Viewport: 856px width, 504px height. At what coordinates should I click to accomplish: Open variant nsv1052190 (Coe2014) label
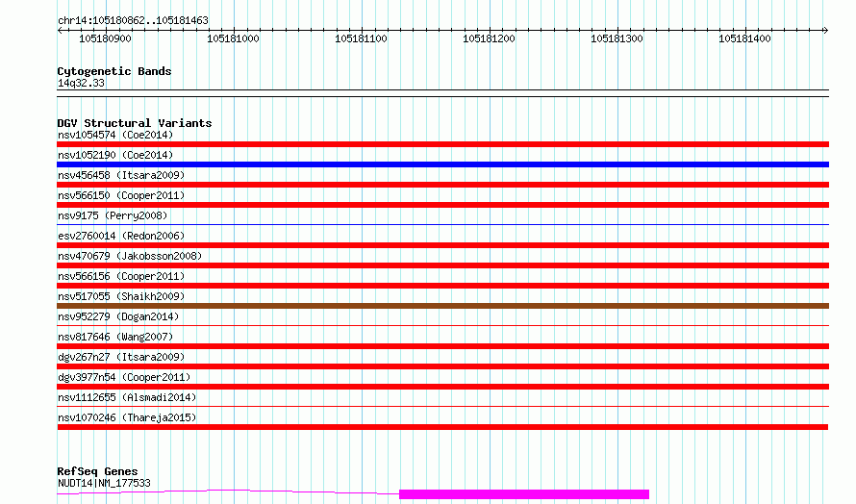coord(115,155)
